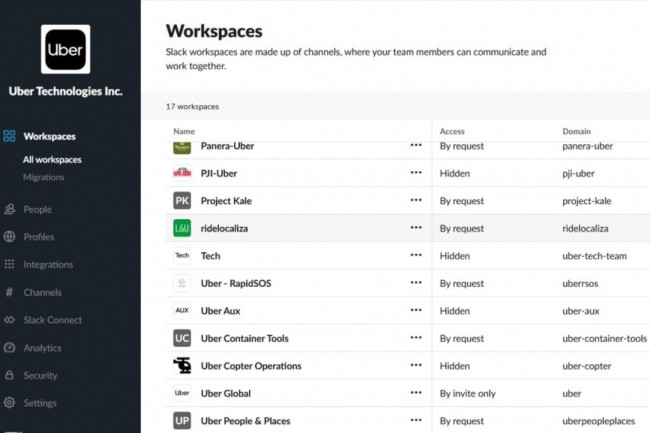Click the Settings gear icon
The height and width of the screenshot is (433, 650).
pos(10,402)
